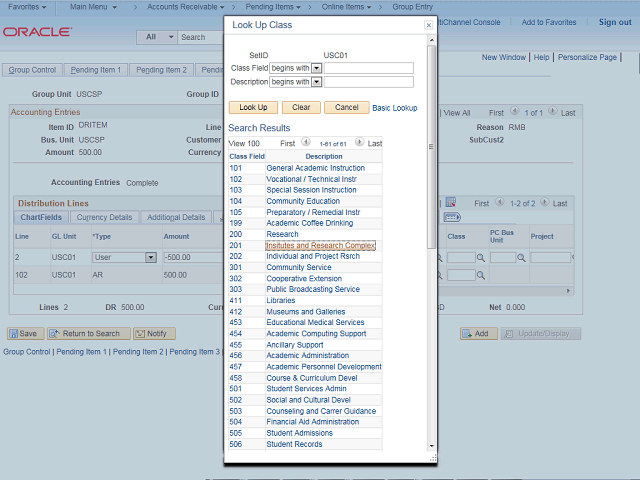
Task: Open Distribution Lines grid download icon
Action: 451,202
